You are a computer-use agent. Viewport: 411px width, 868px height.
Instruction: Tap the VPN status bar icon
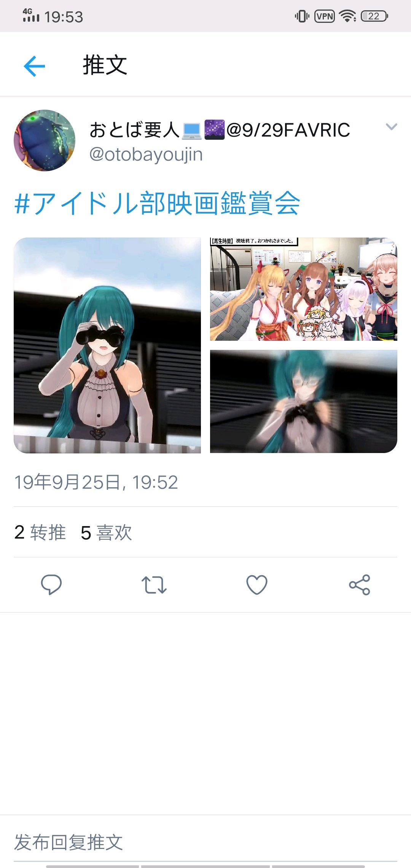[325, 16]
